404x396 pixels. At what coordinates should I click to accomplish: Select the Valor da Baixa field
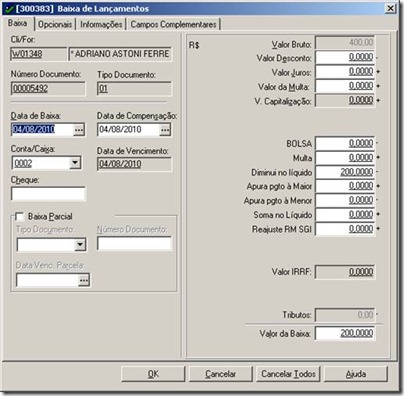345,334
